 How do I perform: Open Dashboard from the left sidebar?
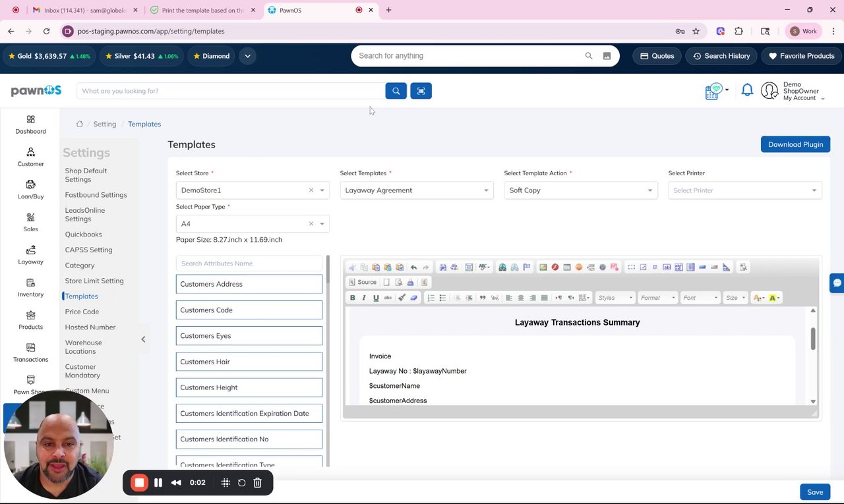[x=30, y=124]
